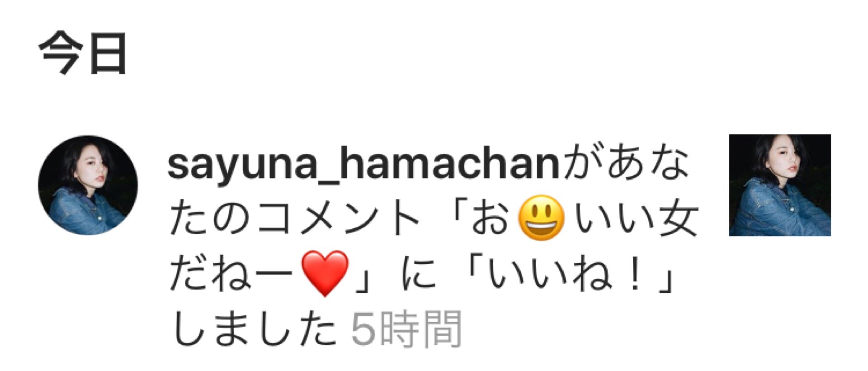Tap the username sayuna_hamachan
The height and width of the screenshot is (371, 868).
[x=363, y=166]
